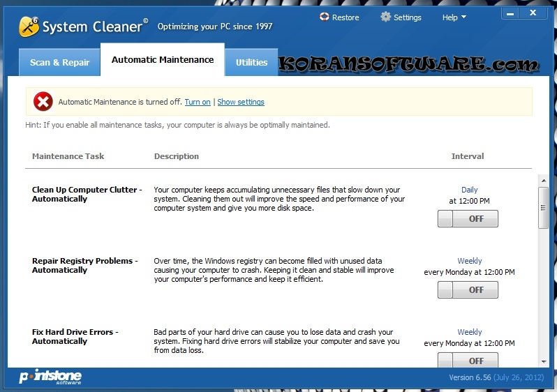Click the Pointstone software logo
The width and height of the screenshot is (557, 392).
tap(50, 377)
